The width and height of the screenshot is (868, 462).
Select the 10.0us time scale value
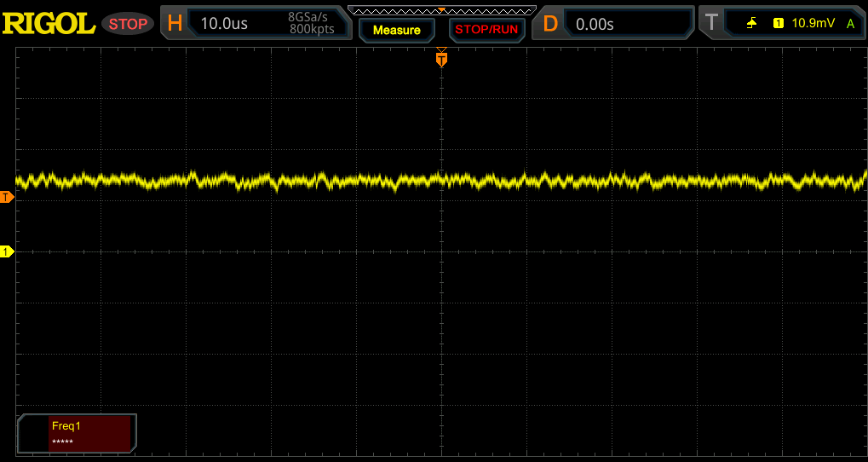click(x=224, y=23)
